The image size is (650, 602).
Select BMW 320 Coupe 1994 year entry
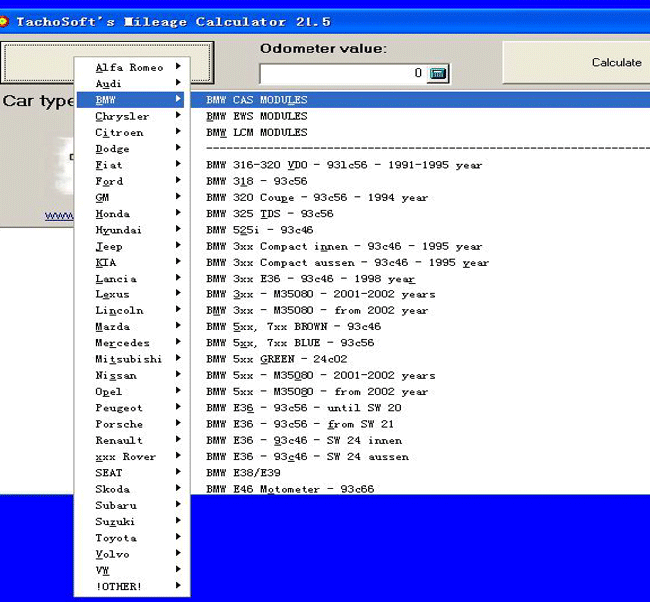coord(420,197)
